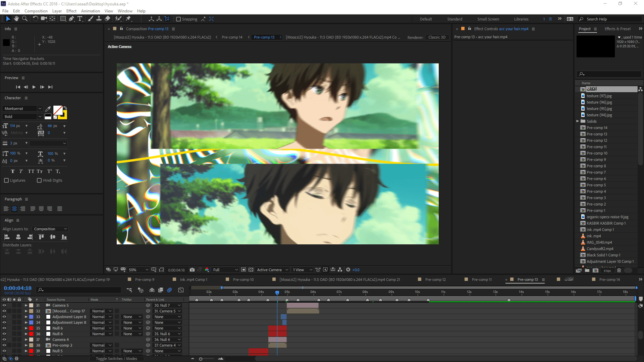Hide layer 35 Null 6
Image resolution: width=644 pixels, height=362 pixels.
tap(4, 328)
